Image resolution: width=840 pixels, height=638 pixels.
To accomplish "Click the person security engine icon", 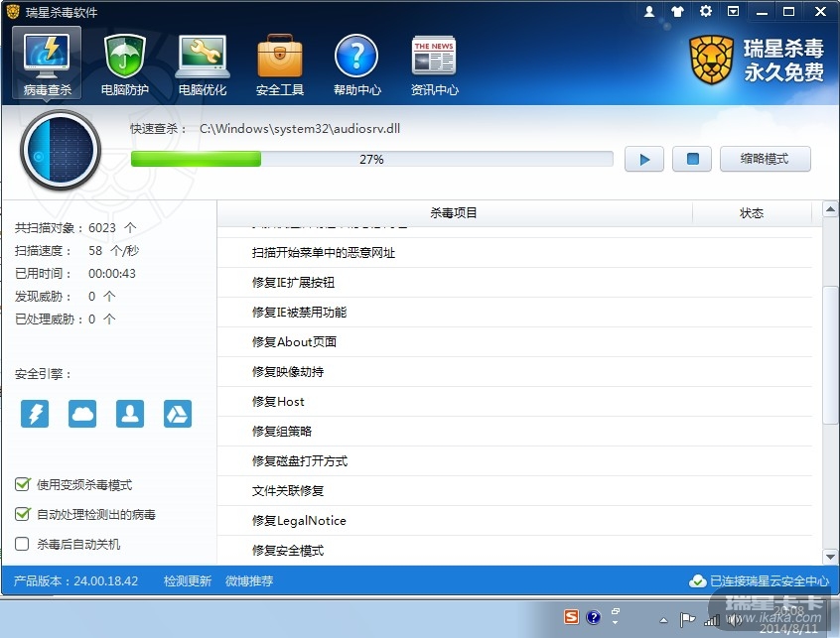I will (130, 414).
